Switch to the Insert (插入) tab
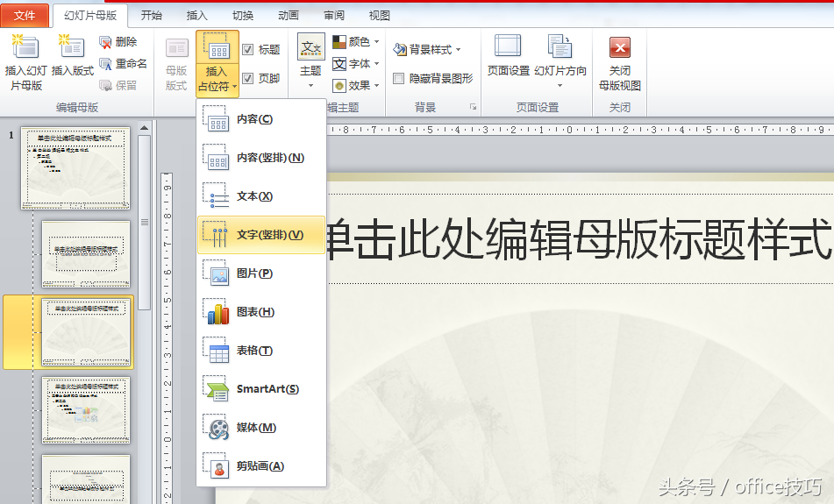This screenshot has height=504, width=834. pyautogui.click(x=196, y=16)
